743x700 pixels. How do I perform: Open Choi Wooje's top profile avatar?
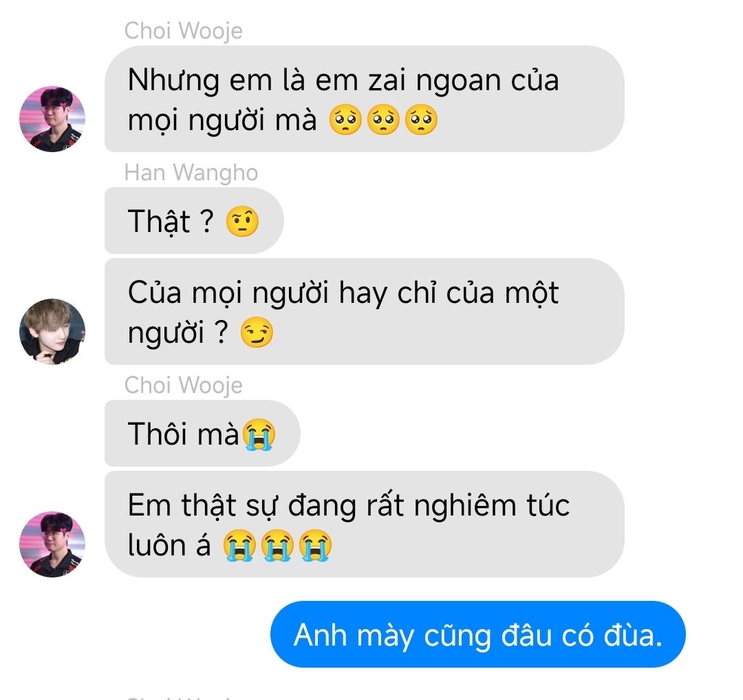coord(52,119)
